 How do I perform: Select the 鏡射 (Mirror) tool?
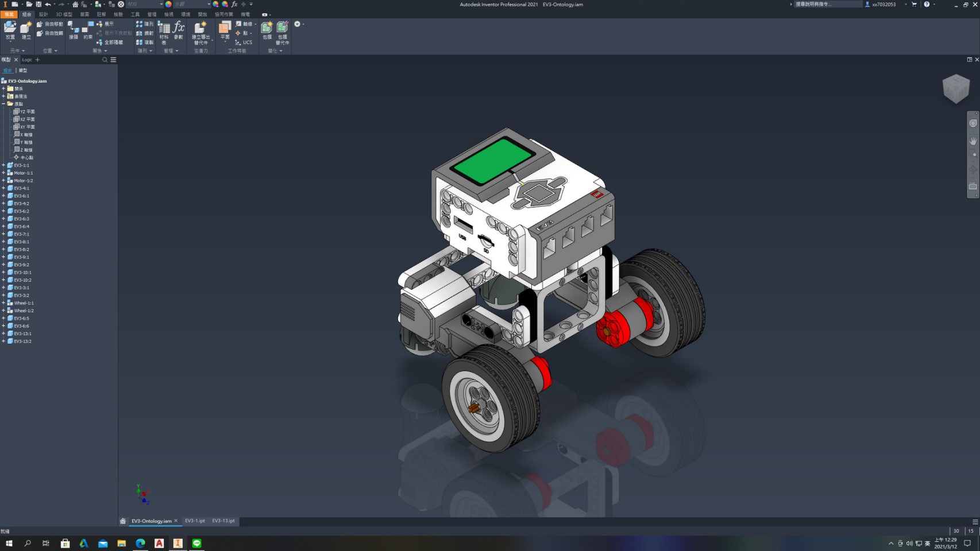pos(145,33)
